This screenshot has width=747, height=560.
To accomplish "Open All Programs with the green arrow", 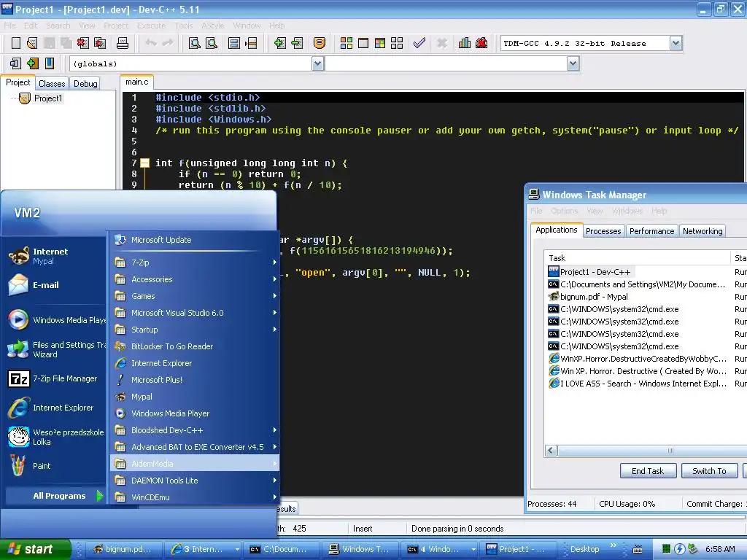I will click(x=99, y=496).
